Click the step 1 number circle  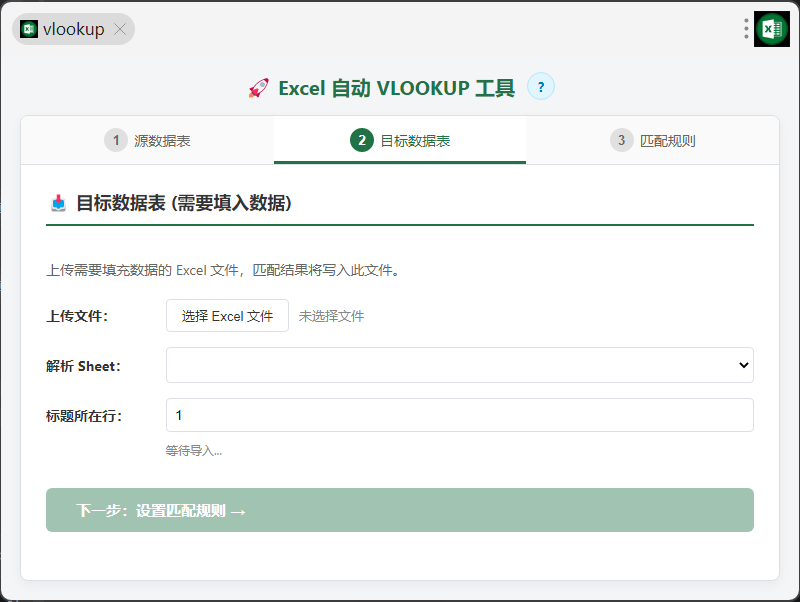[x=116, y=141]
